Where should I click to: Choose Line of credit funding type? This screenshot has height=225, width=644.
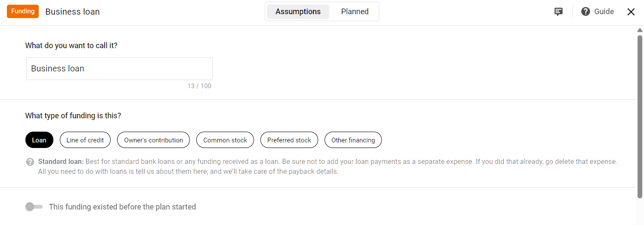[x=85, y=140]
